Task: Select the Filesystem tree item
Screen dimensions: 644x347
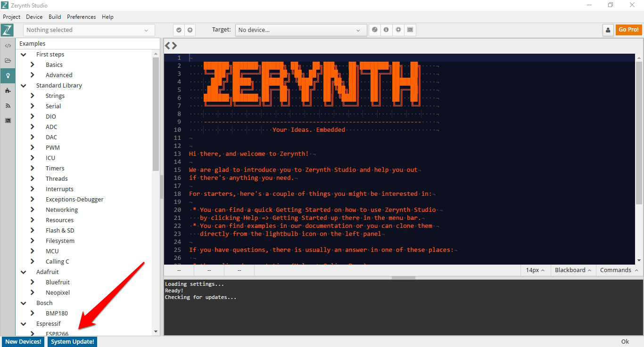Action: 60,241
